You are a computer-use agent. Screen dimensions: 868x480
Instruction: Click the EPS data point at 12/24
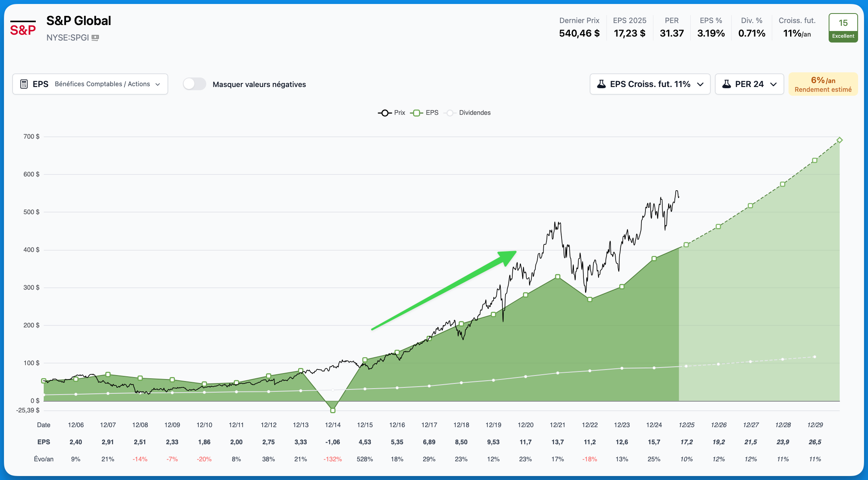point(654,259)
